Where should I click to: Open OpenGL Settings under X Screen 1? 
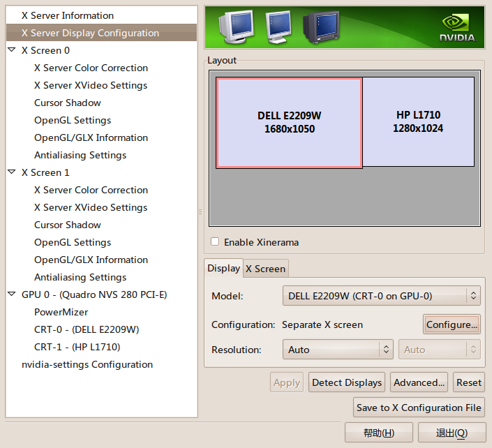click(x=73, y=242)
